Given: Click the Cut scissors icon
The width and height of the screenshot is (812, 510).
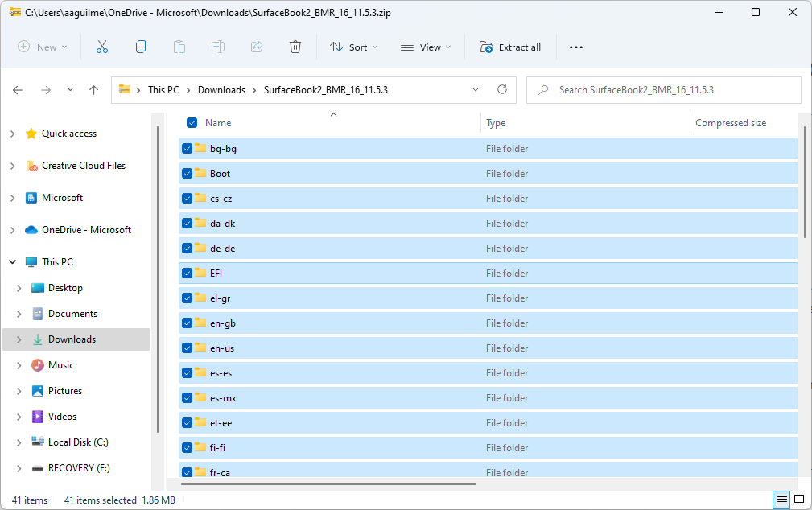Looking at the screenshot, I should 102,47.
